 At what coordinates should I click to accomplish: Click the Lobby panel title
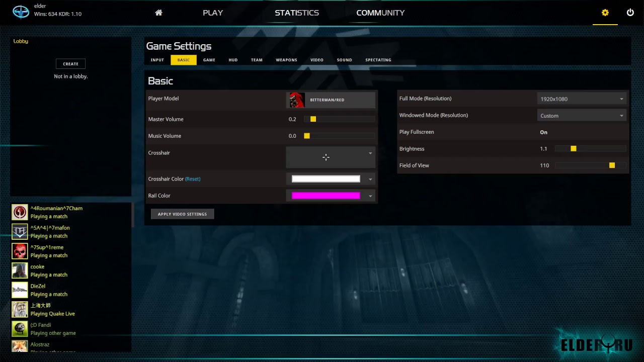pyautogui.click(x=21, y=41)
